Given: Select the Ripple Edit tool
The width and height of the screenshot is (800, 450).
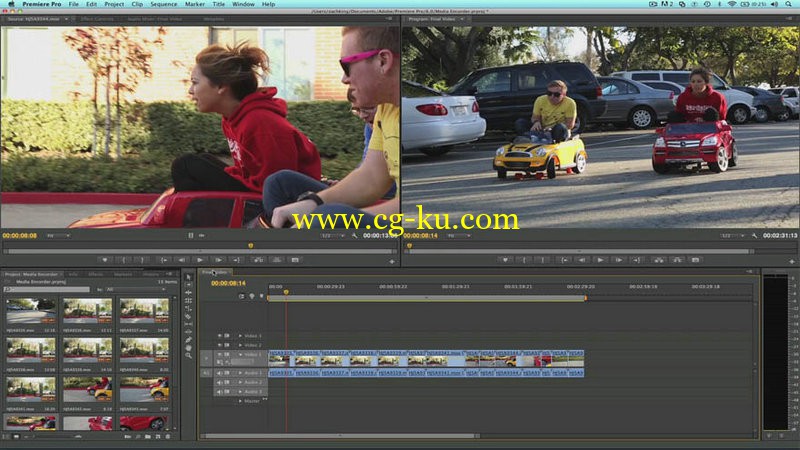Looking at the screenshot, I should (x=188, y=293).
